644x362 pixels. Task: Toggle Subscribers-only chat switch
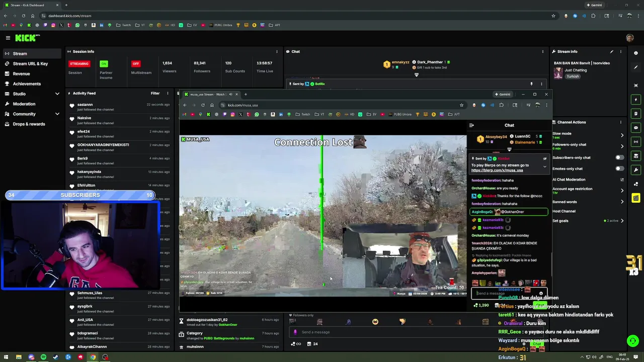point(620,157)
